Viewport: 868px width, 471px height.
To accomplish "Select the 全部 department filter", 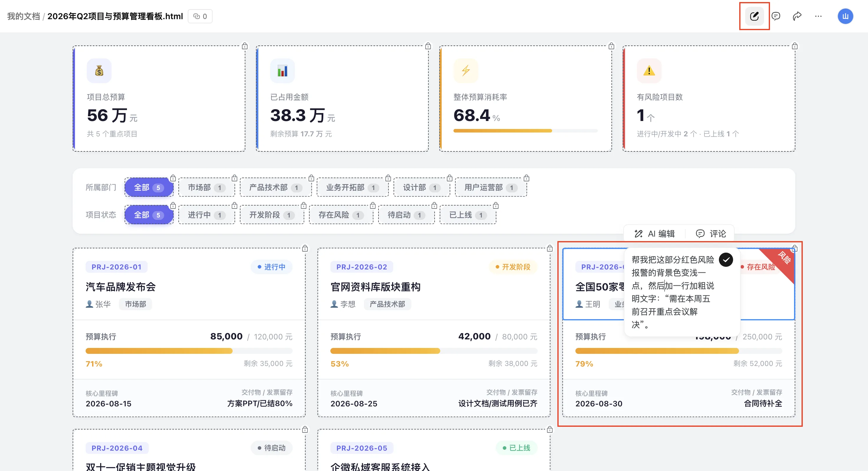I will tap(149, 187).
